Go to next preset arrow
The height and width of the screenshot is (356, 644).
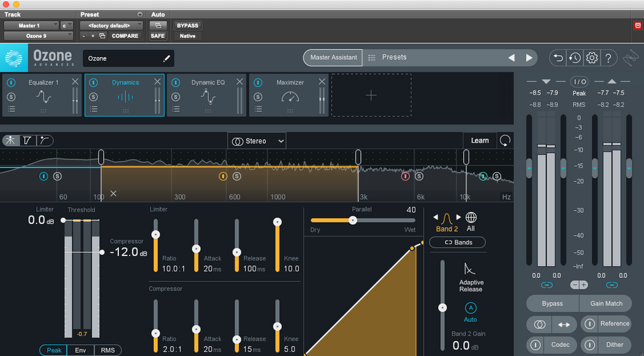529,58
